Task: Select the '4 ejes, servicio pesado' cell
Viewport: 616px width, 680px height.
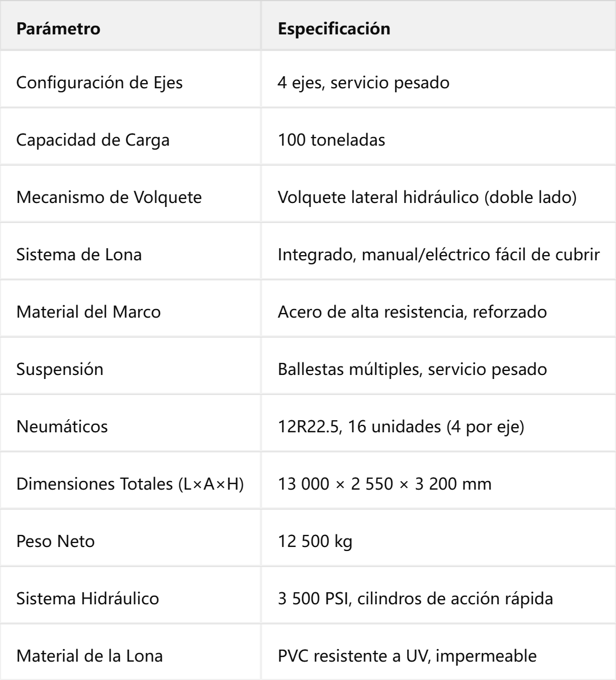Action: click(438, 79)
